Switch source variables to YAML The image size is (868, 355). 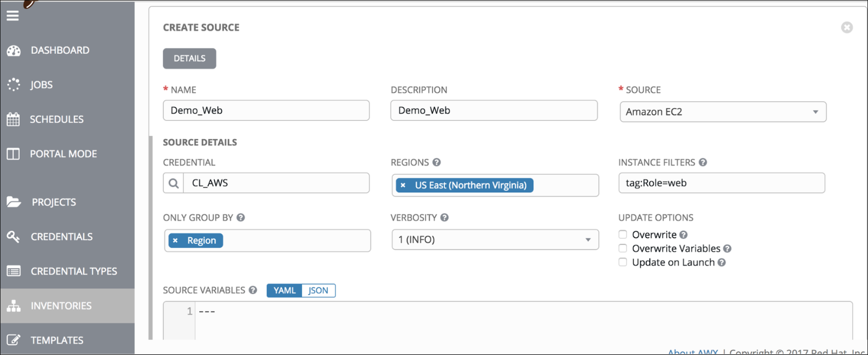[x=284, y=290]
